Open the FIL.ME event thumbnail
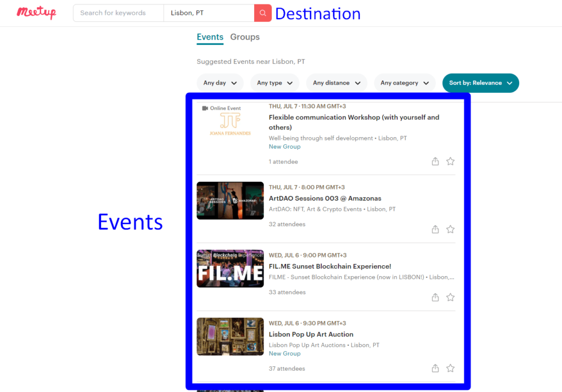 [x=230, y=268]
